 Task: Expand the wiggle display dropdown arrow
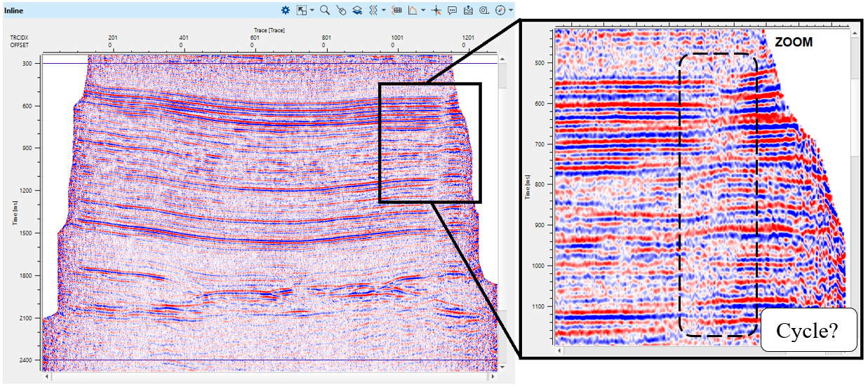click(383, 11)
